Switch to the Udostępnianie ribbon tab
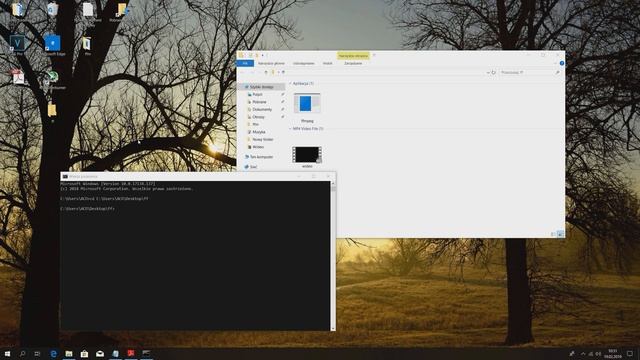This screenshot has width=640, height=360. [x=304, y=63]
